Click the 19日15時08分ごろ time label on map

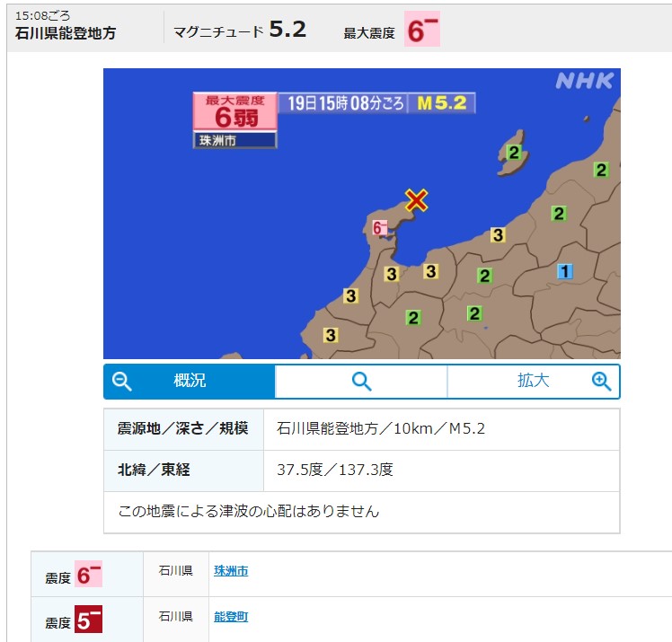coord(344,103)
